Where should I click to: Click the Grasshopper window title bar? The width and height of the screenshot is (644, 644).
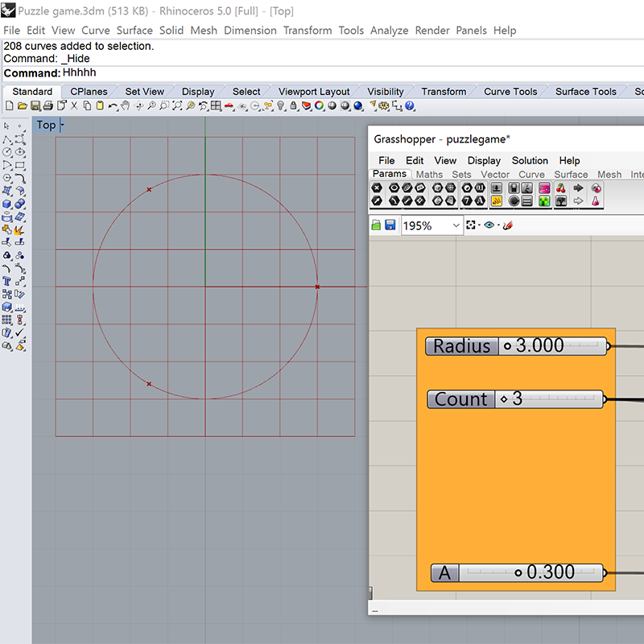pyautogui.click(x=506, y=139)
